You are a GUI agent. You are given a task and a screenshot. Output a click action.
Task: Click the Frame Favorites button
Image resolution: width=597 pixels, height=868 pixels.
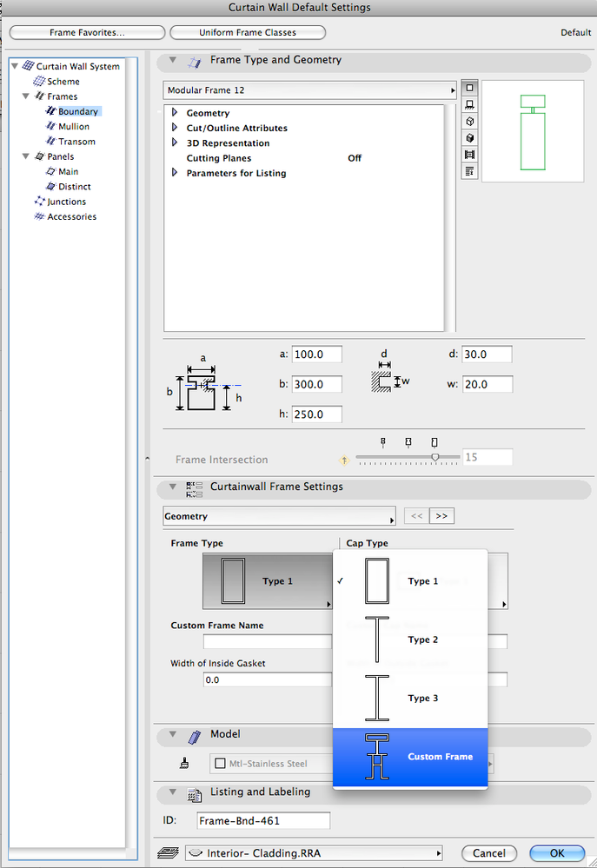[x=88, y=33]
